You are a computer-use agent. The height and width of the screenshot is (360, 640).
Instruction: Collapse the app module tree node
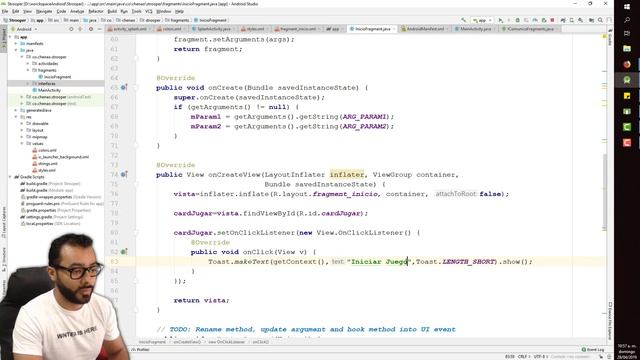tap(11, 37)
